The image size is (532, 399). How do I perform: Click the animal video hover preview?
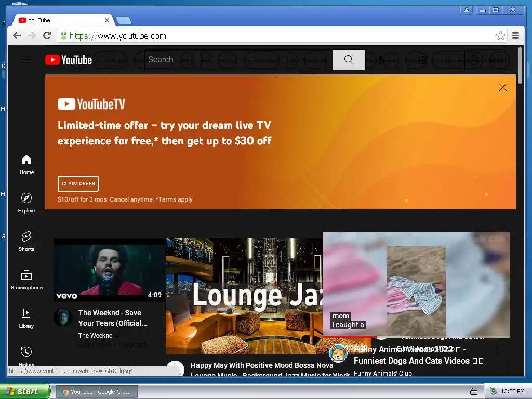click(416, 285)
